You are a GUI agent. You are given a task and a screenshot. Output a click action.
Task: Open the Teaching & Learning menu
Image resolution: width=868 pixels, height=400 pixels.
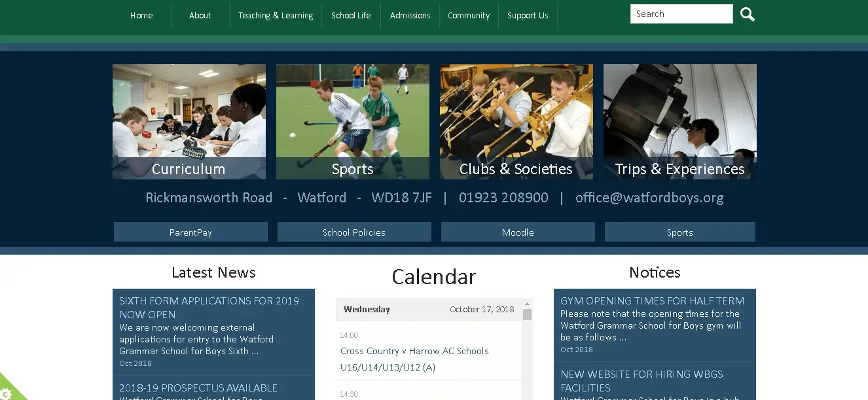(275, 15)
